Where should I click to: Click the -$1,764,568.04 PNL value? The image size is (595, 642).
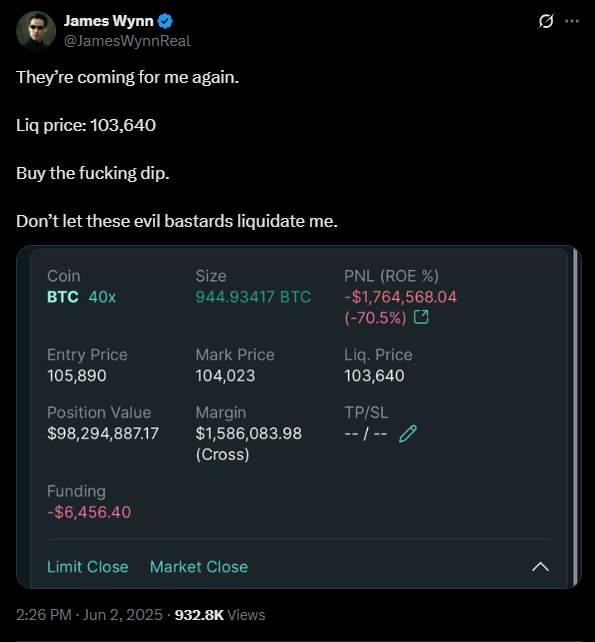pos(400,297)
